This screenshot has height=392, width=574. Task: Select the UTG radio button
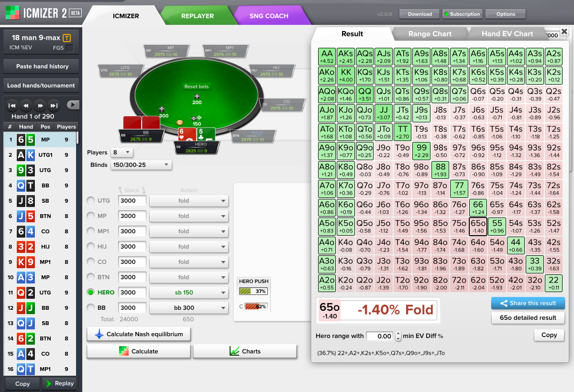(90, 201)
